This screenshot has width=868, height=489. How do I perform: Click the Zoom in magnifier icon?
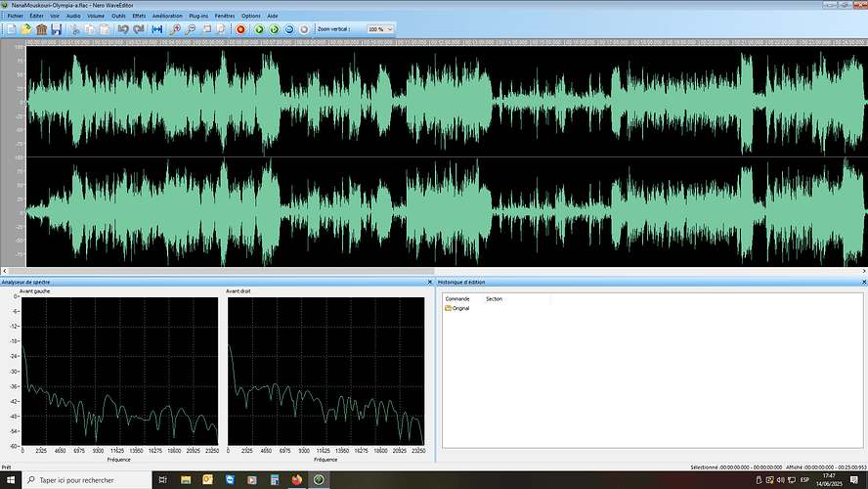175,29
